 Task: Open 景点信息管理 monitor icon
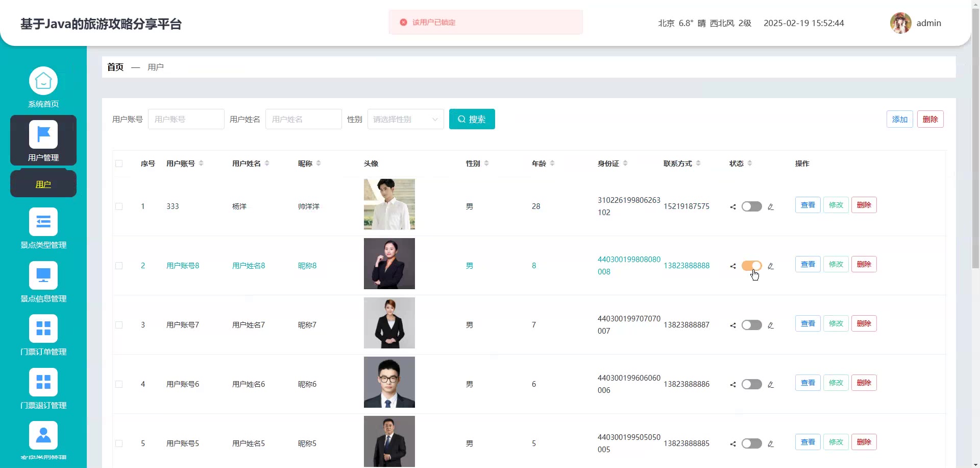coord(43,275)
